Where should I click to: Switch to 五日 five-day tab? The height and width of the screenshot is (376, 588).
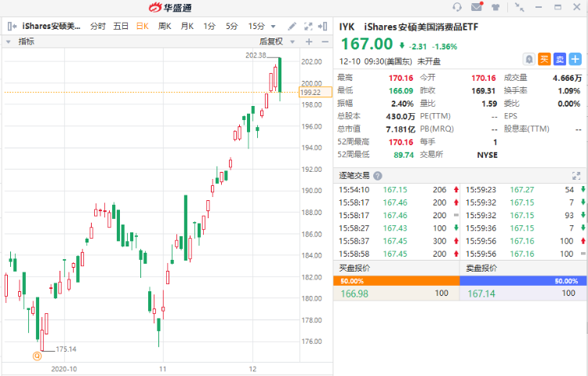121,26
